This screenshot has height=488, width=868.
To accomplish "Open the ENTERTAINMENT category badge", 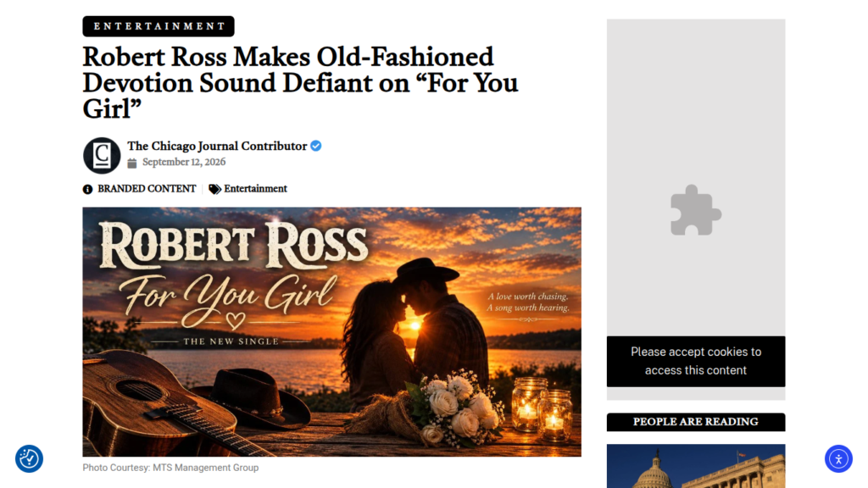I will [x=159, y=26].
